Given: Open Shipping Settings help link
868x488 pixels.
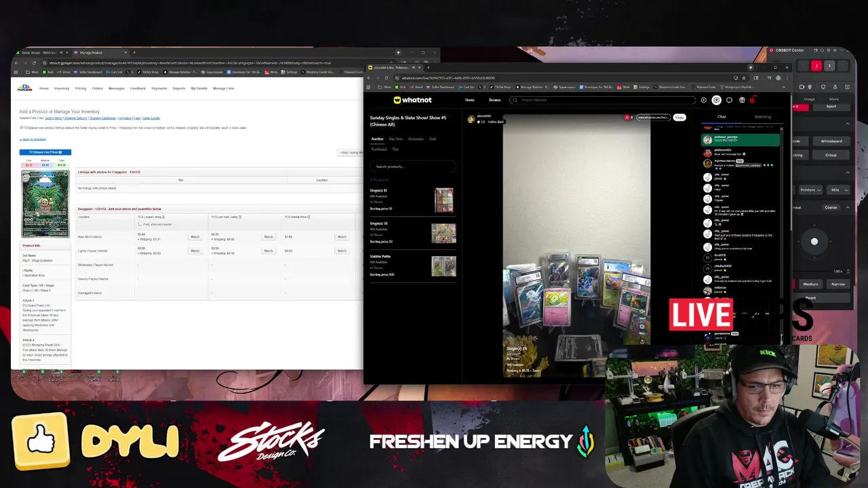Looking at the screenshot, I should (x=76, y=118).
